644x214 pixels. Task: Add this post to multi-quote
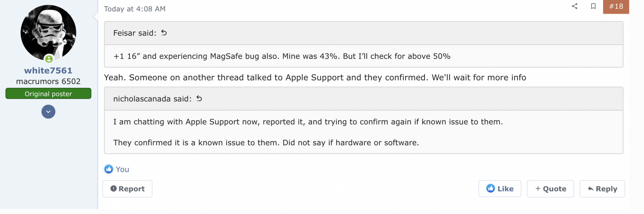pyautogui.click(x=550, y=189)
